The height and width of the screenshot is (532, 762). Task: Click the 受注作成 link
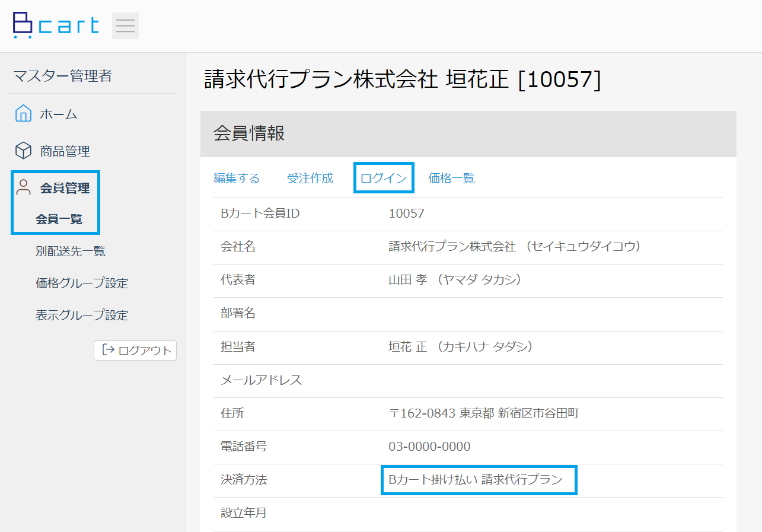(310, 179)
